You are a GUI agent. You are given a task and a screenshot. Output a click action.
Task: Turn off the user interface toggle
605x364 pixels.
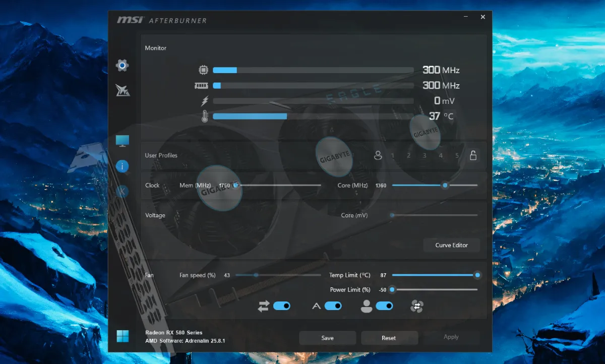tap(385, 306)
